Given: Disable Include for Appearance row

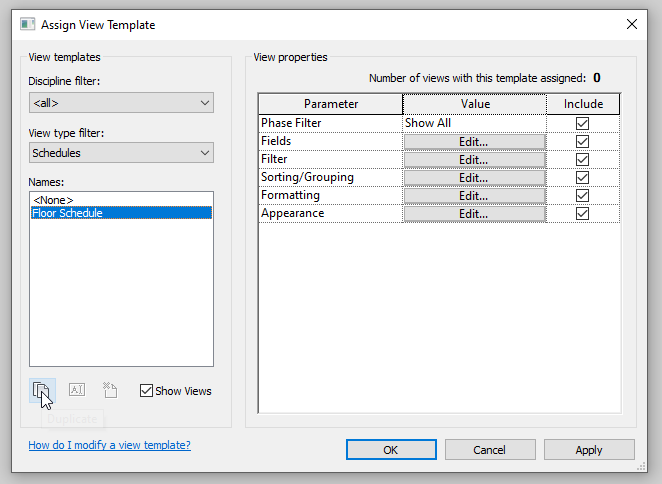Looking at the screenshot, I should (x=583, y=214).
